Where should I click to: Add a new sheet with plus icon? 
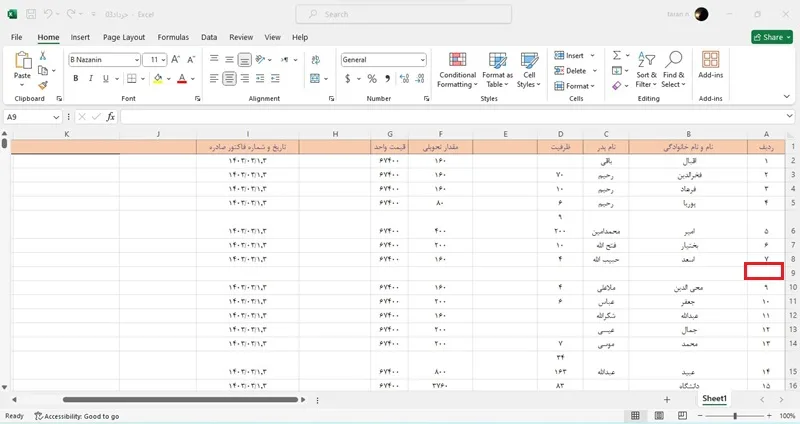click(667, 400)
